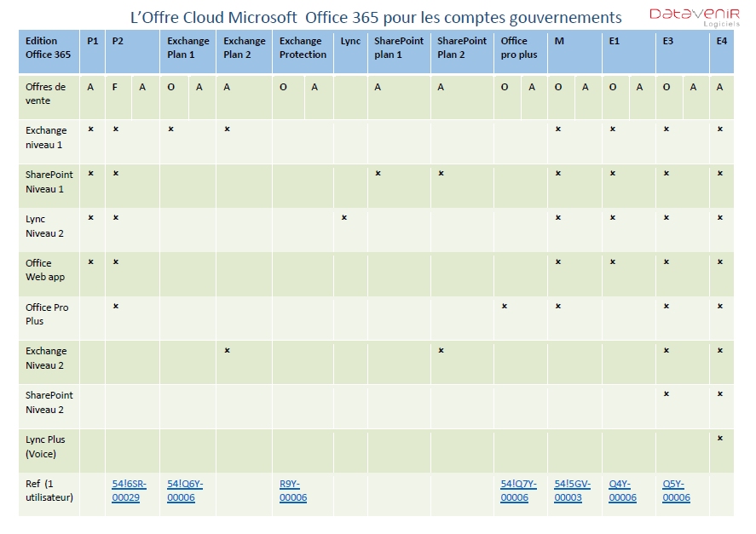The width and height of the screenshot is (756, 534).
Task: Click the E3 column header
Action: (683, 52)
